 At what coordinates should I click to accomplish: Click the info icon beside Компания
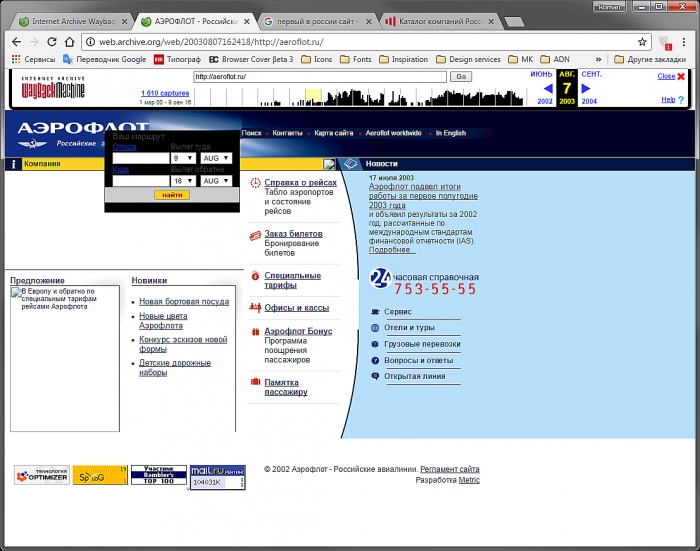(x=13, y=164)
